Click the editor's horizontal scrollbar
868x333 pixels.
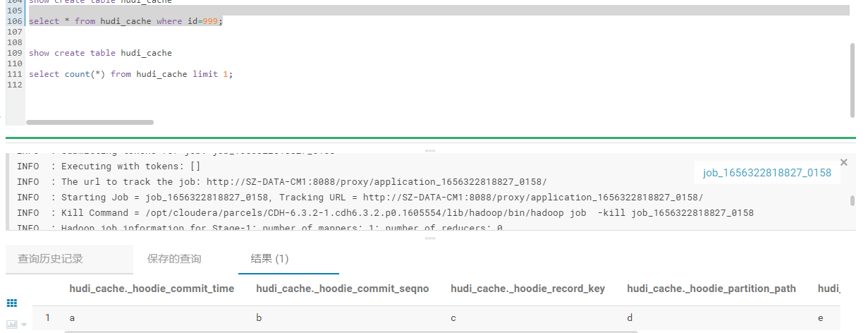tap(90, 122)
